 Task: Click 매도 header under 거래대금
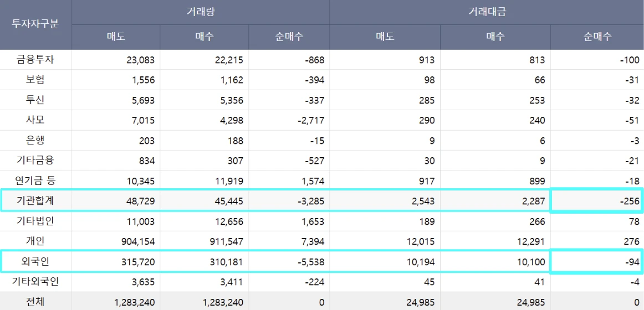(x=385, y=37)
